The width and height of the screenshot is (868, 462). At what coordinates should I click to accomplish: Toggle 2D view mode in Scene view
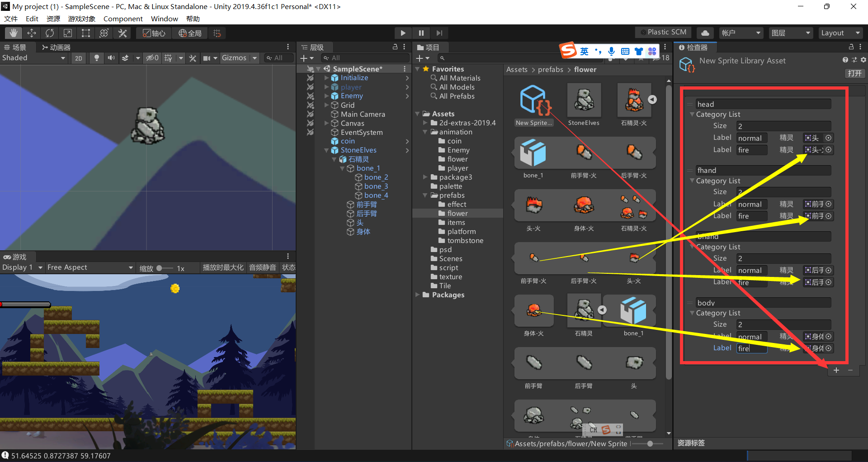[78, 58]
